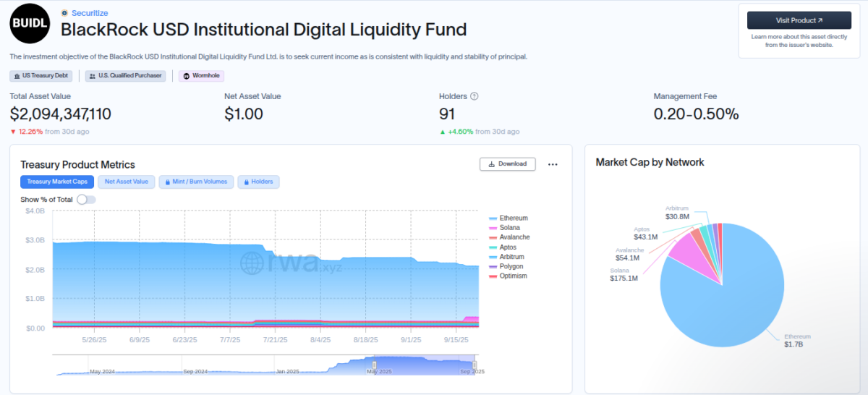Click the Total Asset Value amount $2,094,347,110
868x395 pixels.
60,114
